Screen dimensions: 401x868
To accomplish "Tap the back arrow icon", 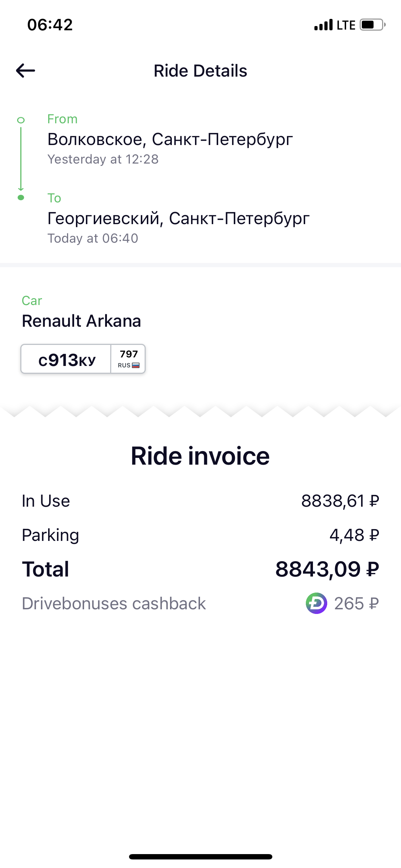I will 26,71.
